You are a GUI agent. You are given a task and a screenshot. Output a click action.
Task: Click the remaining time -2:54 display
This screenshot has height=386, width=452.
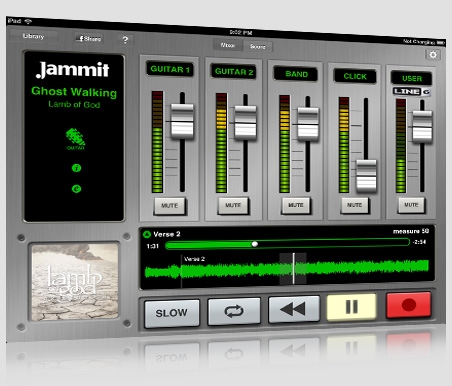coord(419,242)
